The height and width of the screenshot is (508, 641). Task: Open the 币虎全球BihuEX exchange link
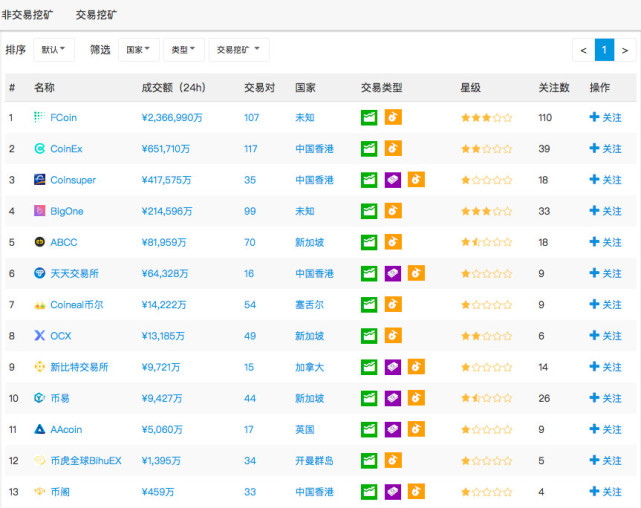point(86,461)
